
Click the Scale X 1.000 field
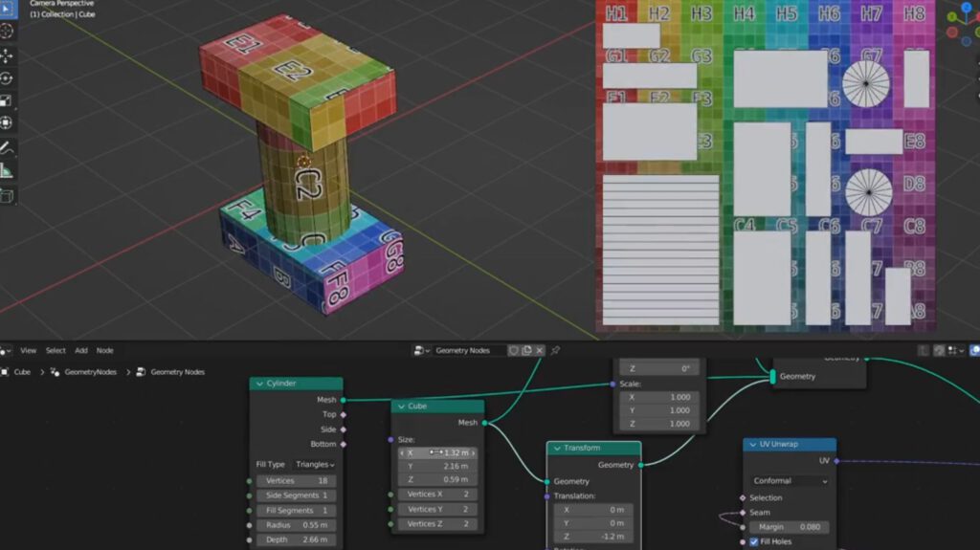pyautogui.click(x=659, y=397)
